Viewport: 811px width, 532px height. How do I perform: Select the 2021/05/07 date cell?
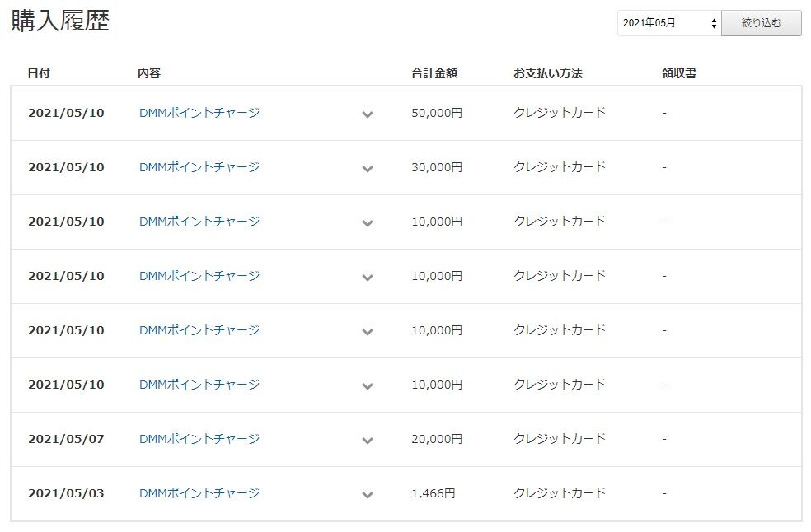tap(66, 439)
